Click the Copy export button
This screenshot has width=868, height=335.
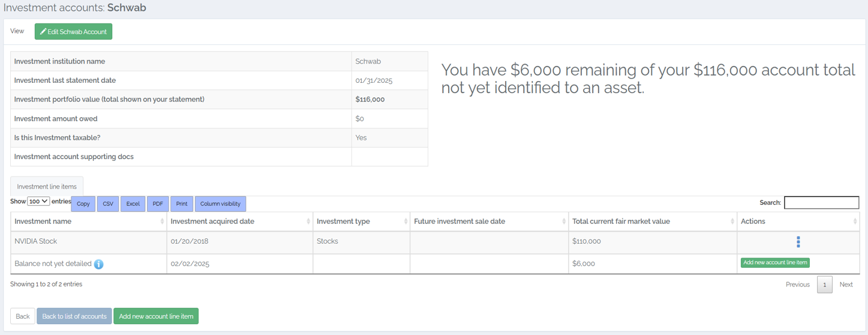click(83, 204)
